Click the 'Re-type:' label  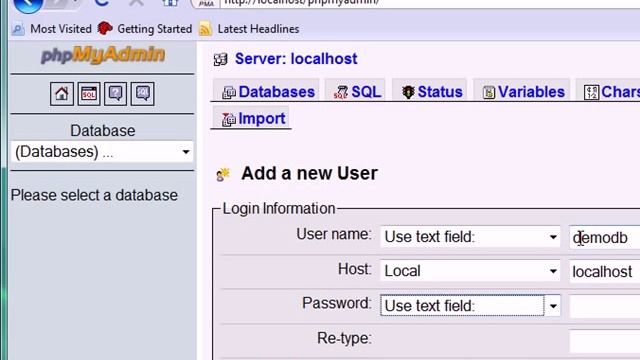click(344, 338)
